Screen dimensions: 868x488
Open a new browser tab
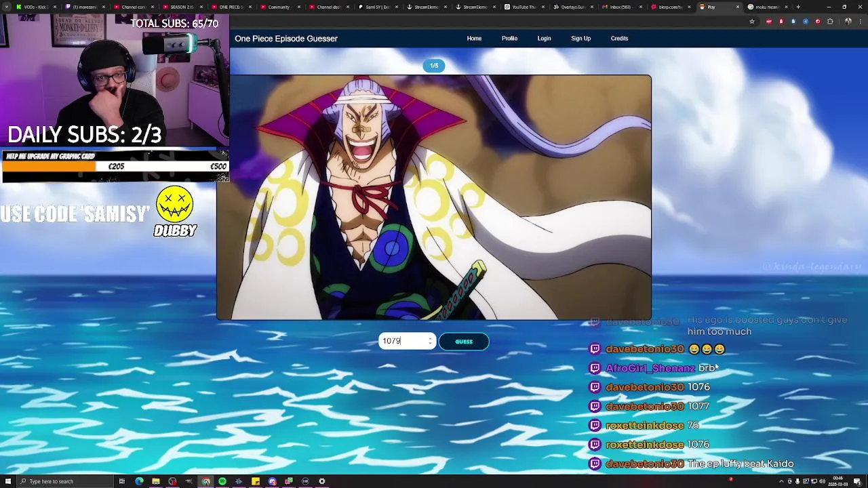pyautogui.click(x=798, y=7)
